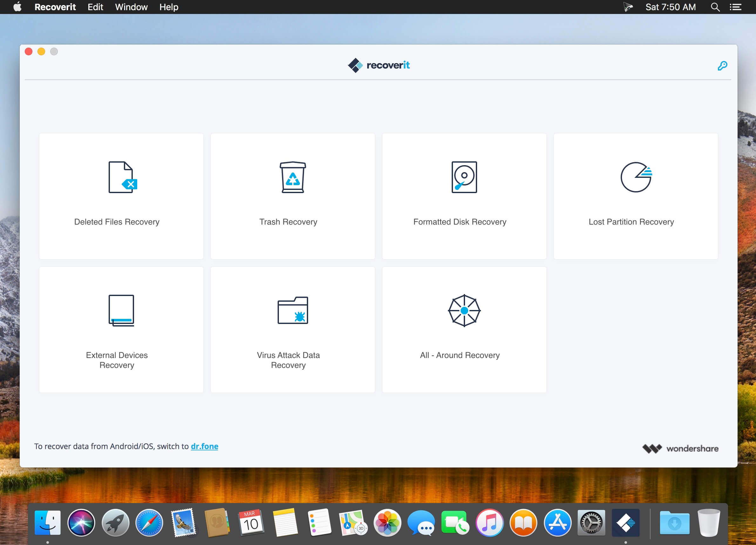Open Spotlight search in menu bar

715,7
